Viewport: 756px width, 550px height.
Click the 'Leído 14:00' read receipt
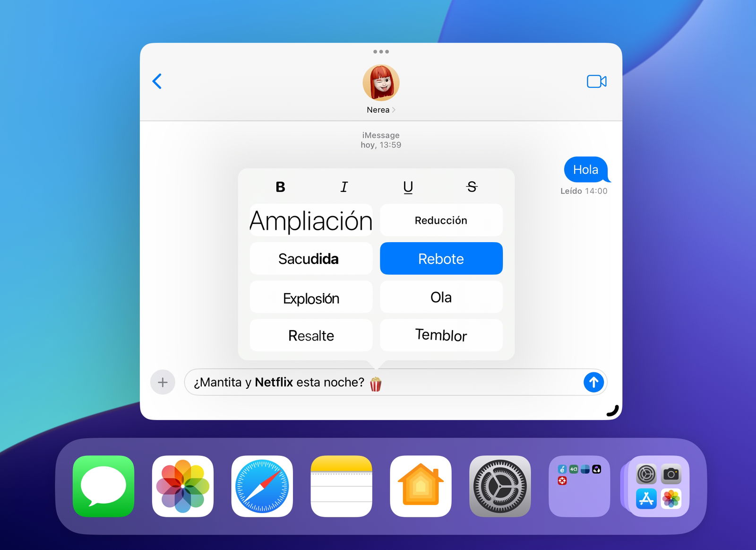click(584, 191)
